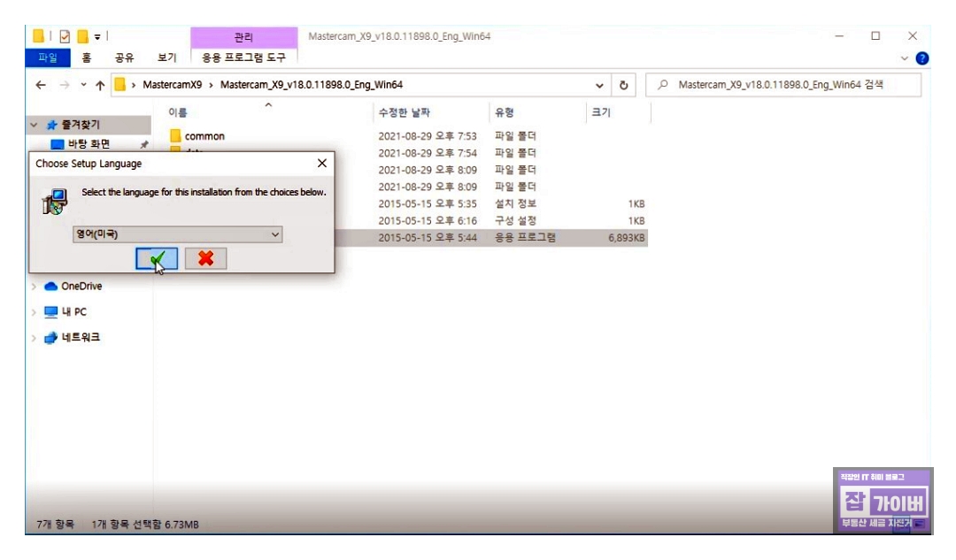The height and width of the screenshot is (560, 956).
Task: Open recent locations dropdown arrow
Action: coord(83,85)
